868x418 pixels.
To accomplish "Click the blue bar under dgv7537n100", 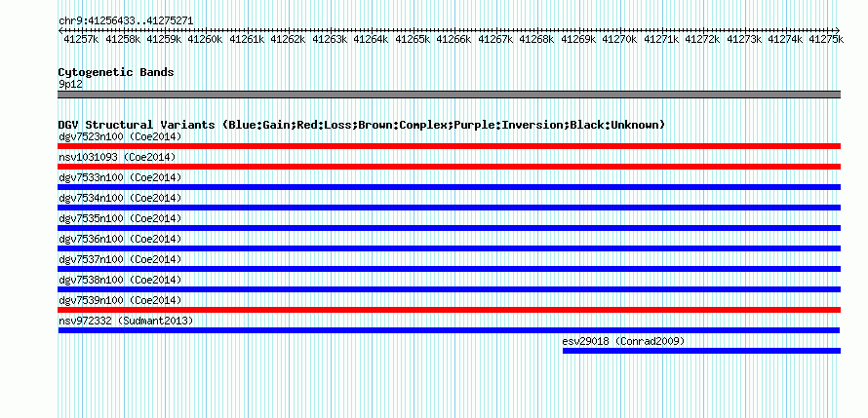I will click(x=449, y=269).
